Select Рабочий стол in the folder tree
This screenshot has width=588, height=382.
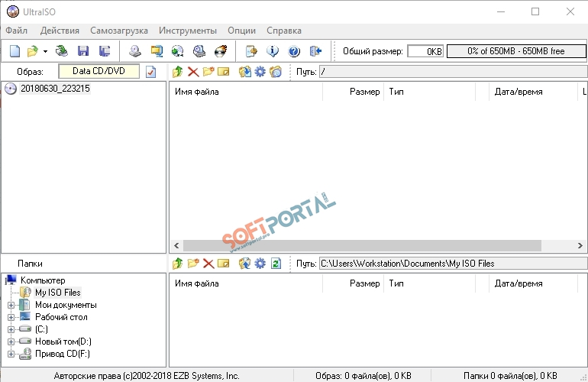pos(61,317)
